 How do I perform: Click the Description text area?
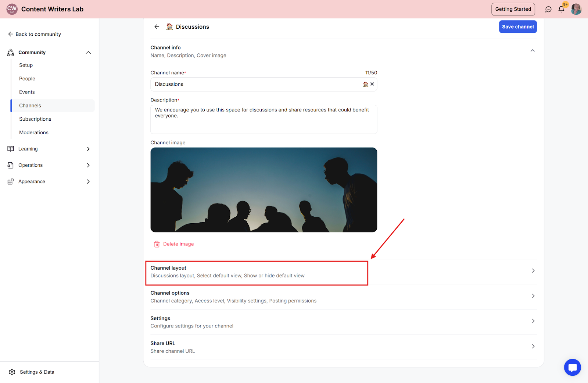click(264, 120)
